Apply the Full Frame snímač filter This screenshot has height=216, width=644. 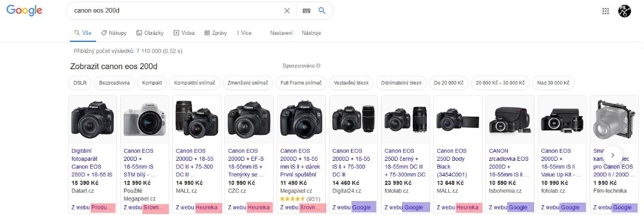[301, 83]
